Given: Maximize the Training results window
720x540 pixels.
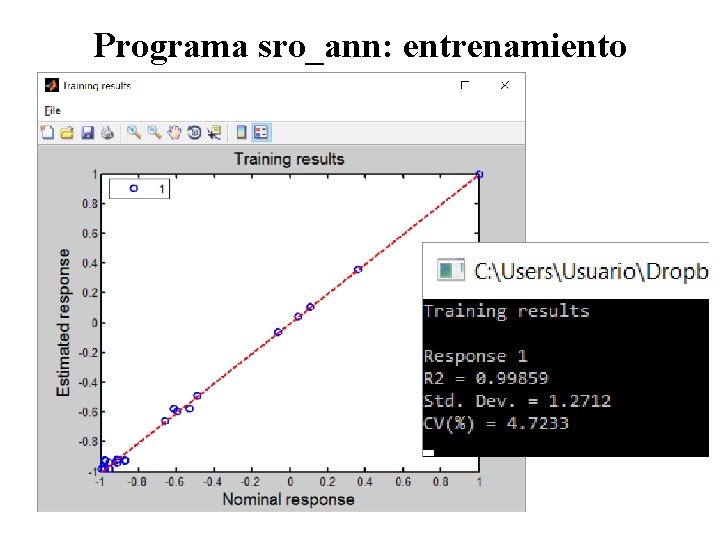Looking at the screenshot, I should (x=465, y=85).
